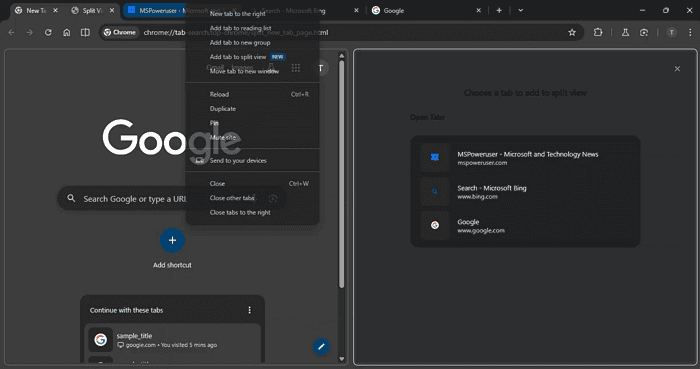Click the www.google.com URL text
This screenshot has height=369, width=700.
481,231
